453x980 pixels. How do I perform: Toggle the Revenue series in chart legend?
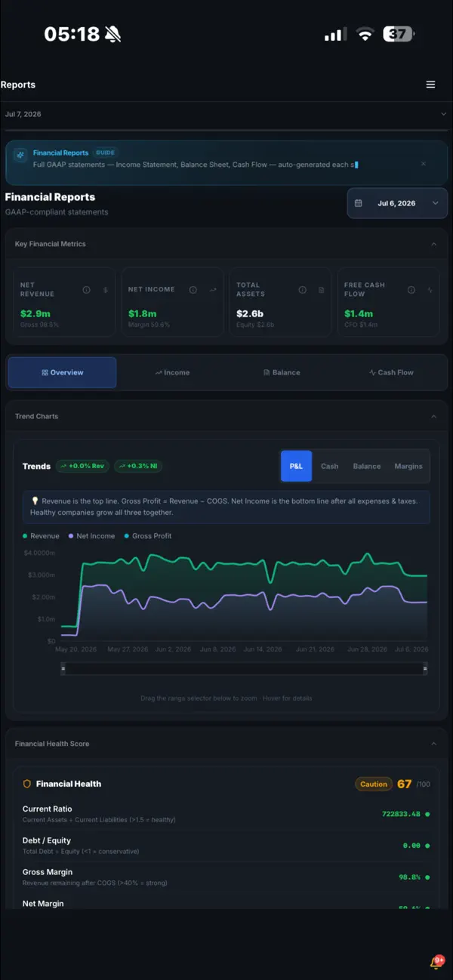point(41,536)
